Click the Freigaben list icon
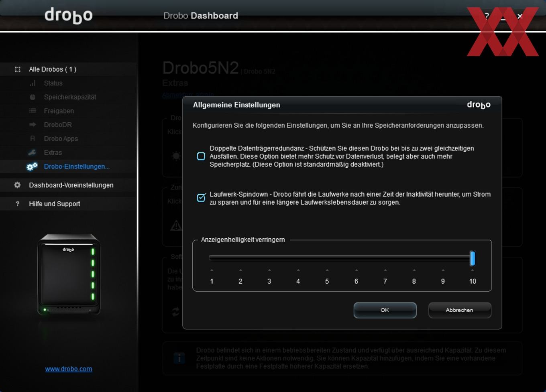Screen dimensions: 546x392 coord(33,111)
